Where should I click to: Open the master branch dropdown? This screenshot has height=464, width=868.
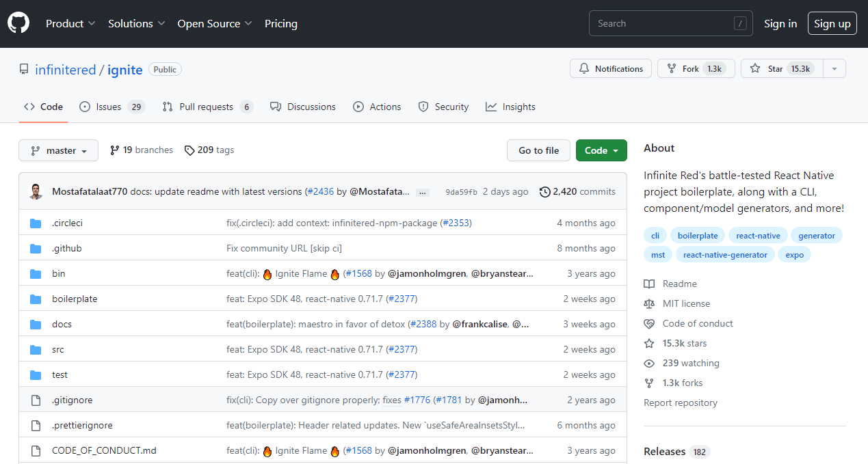click(58, 150)
